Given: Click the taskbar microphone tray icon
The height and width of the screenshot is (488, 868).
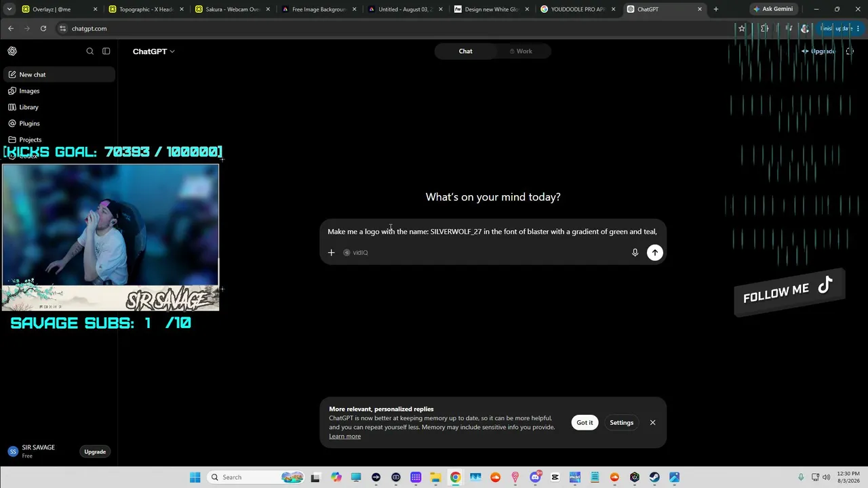Looking at the screenshot, I should point(801,477).
